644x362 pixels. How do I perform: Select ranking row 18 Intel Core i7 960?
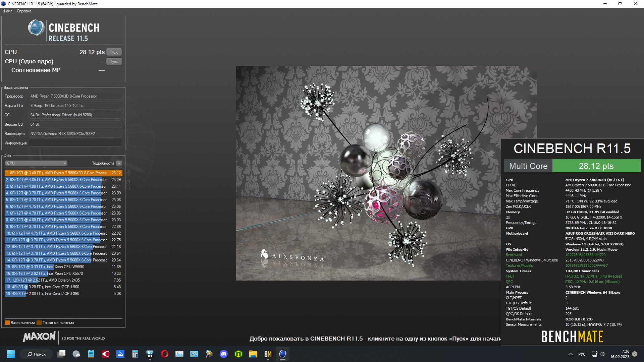point(63,287)
